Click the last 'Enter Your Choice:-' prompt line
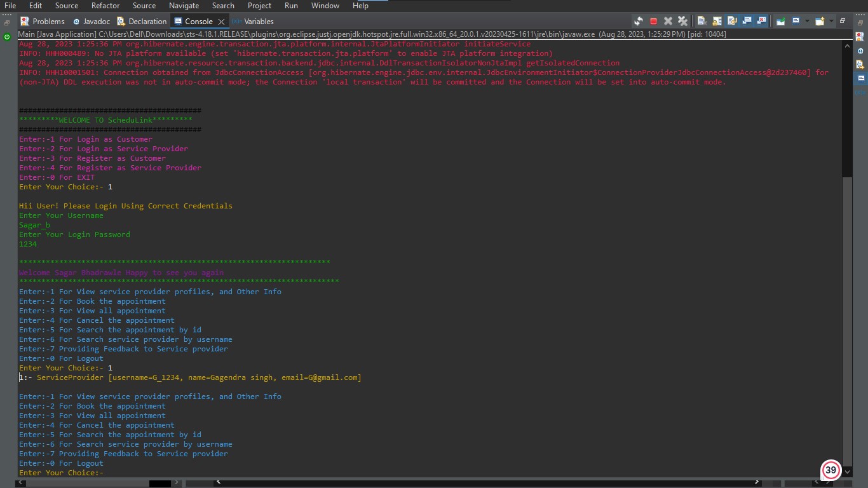This screenshot has height=488, width=868. point(62,473)
